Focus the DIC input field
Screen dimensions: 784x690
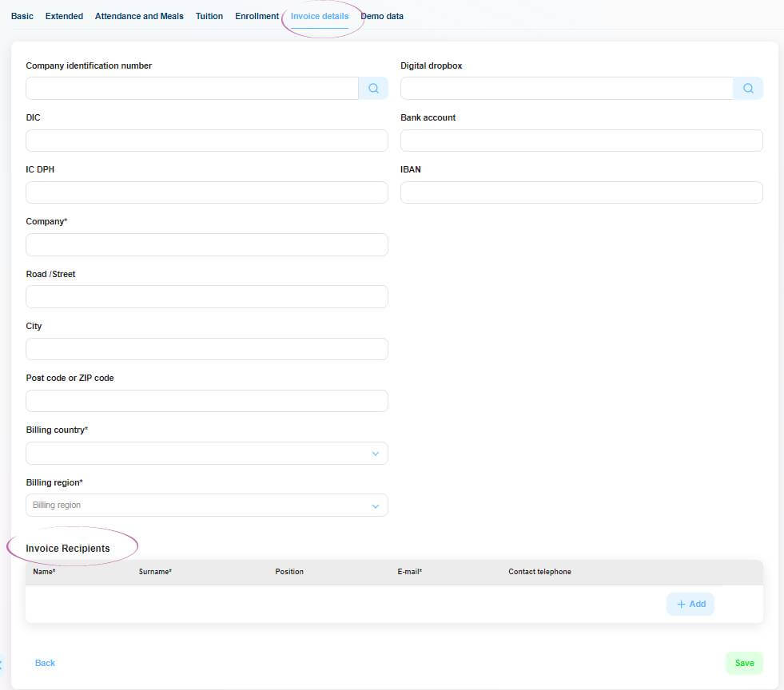click(x=206, y=141)
